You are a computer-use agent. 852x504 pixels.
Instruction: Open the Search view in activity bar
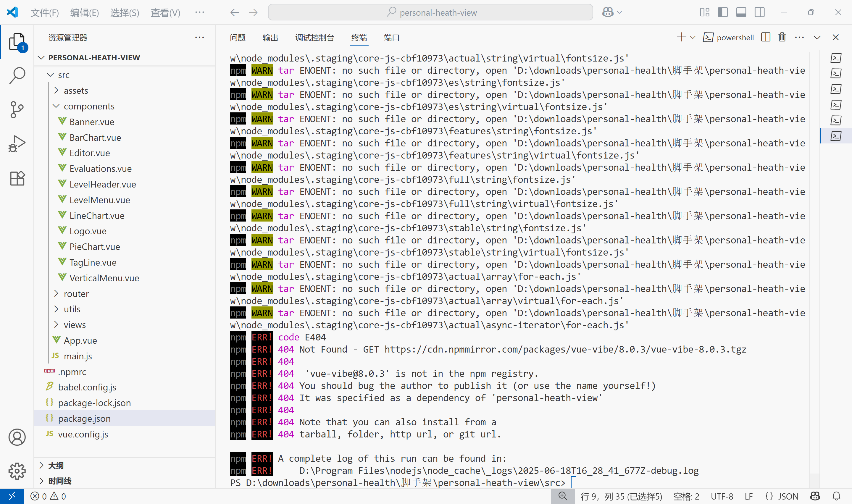pyautogui.click(x=17, y=75)
